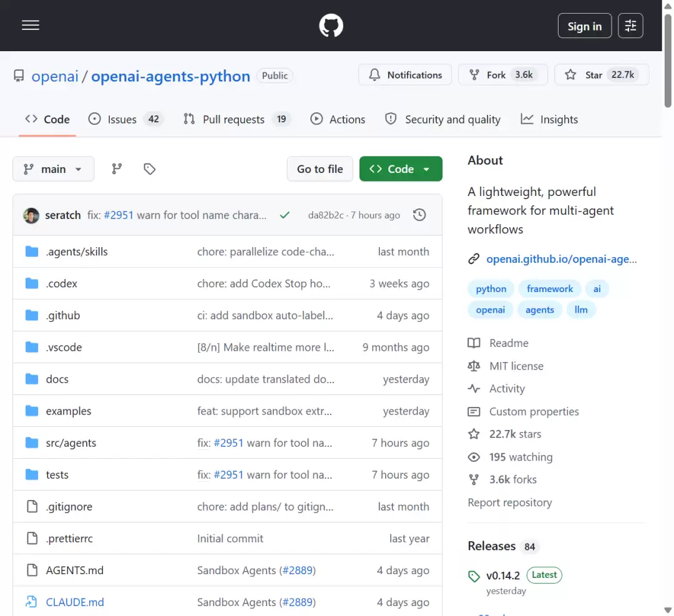Open the hamburger navigation menu

(x=31, y=26)
